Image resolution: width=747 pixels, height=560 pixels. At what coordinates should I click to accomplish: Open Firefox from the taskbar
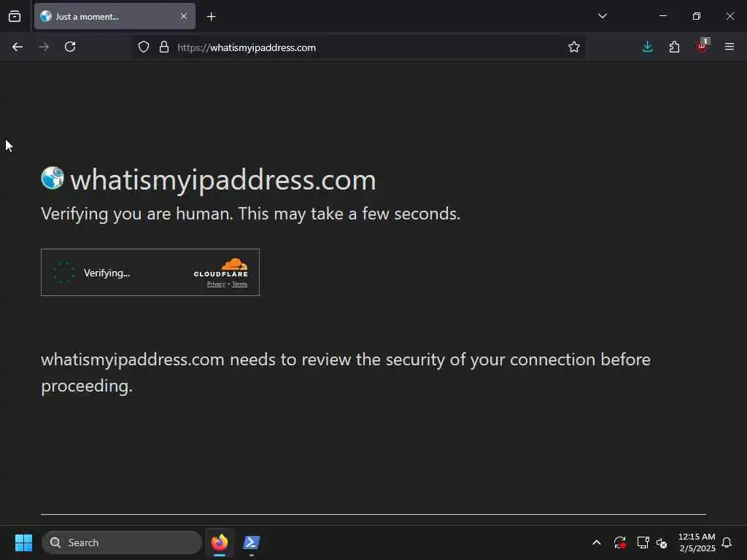[220, 542]
